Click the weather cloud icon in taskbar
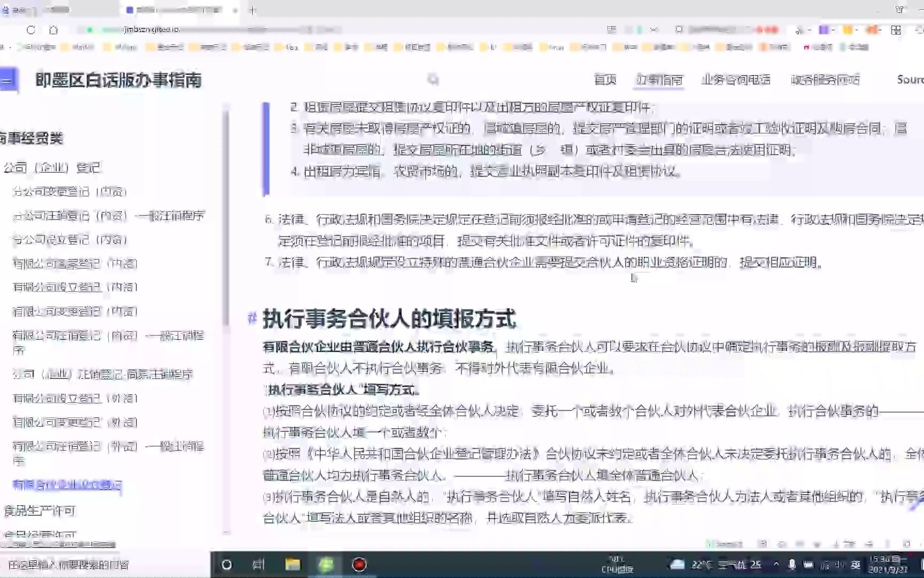This screenshot has width=924, height=578. pos(677,565)
